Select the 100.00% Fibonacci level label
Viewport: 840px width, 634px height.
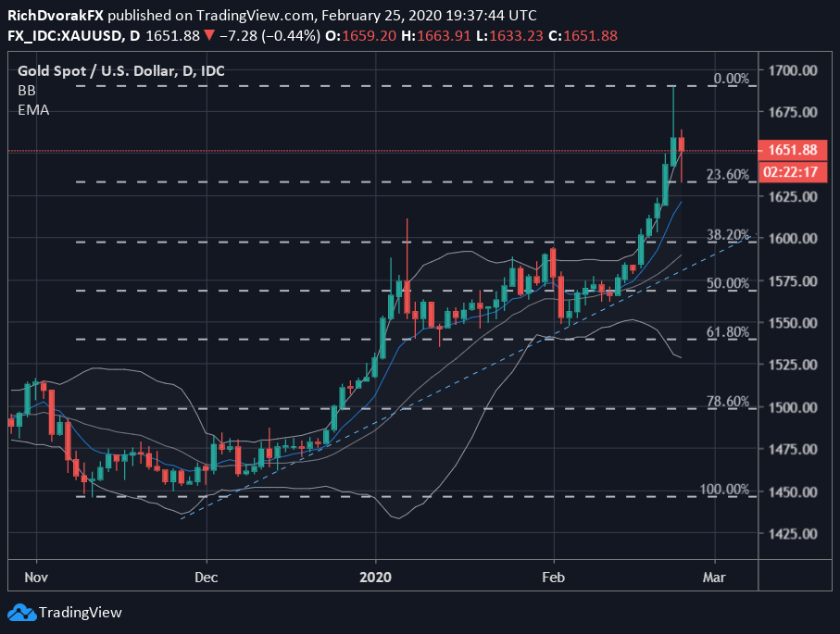723,489
